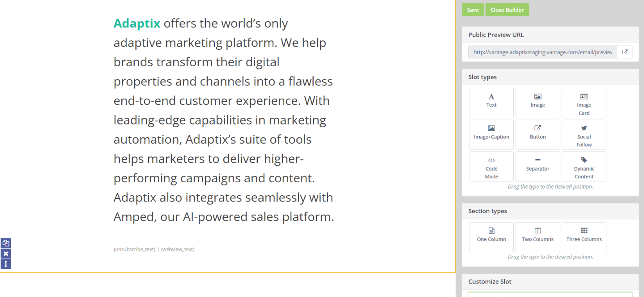
Task: Save the email template
Action: (x=473, y=9)
